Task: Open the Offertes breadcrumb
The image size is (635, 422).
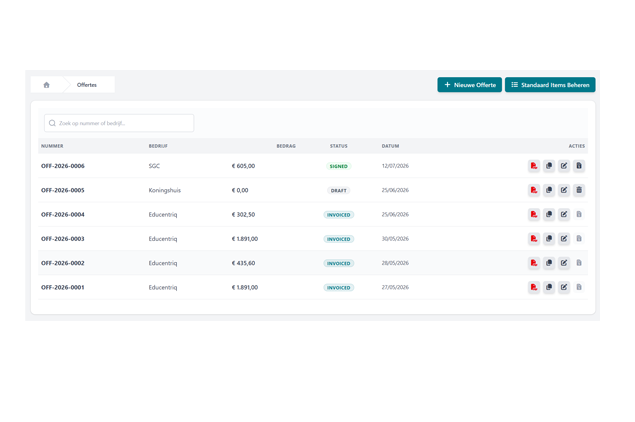Action: point(87,85)
